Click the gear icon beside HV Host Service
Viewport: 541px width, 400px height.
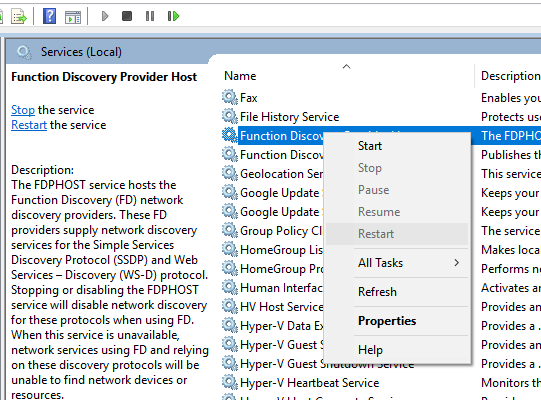pos(229,306)
